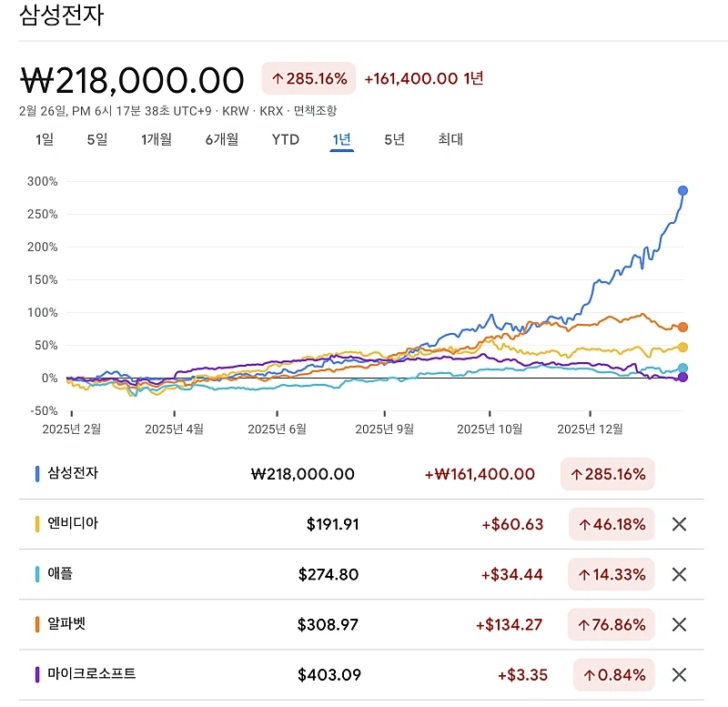Remove 애플 from the chart comparison

[680, 574]
